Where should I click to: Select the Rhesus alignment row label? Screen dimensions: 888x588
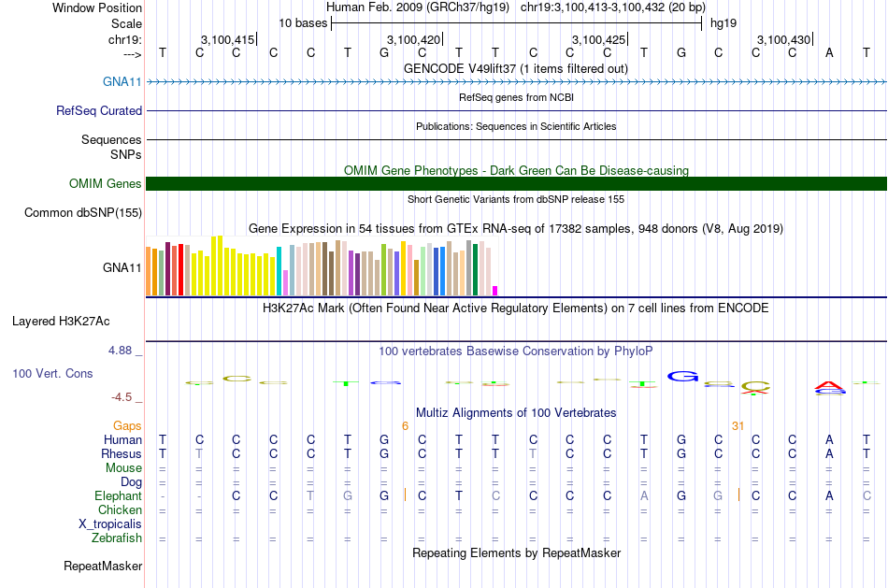122,453
